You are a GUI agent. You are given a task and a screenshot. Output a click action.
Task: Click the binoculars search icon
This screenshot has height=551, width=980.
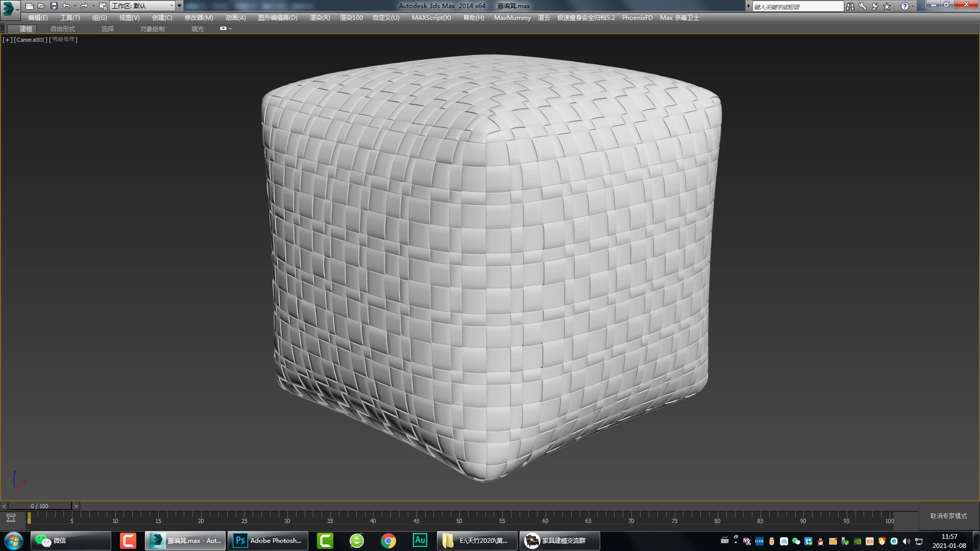(x=850, y=6)
